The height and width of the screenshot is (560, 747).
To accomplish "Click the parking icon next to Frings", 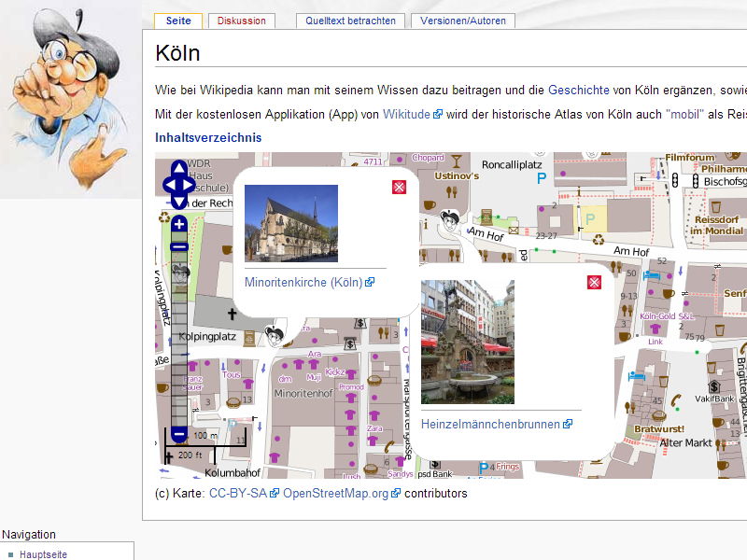I will (x=484, y=468).
